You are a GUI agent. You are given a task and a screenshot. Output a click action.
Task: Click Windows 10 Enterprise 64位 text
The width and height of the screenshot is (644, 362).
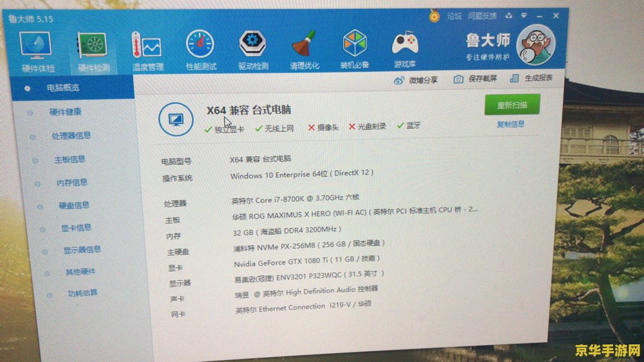(x=302, y=174)
